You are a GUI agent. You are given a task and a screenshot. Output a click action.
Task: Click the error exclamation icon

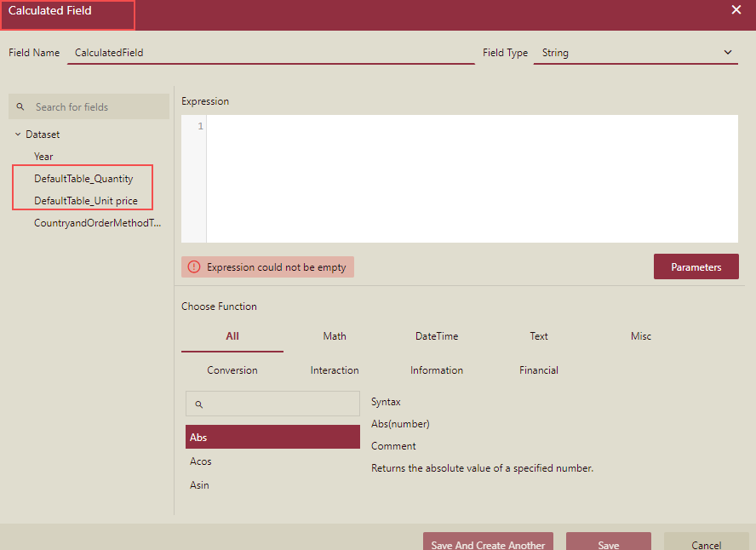pyautogui.click(x=194, y=266)
